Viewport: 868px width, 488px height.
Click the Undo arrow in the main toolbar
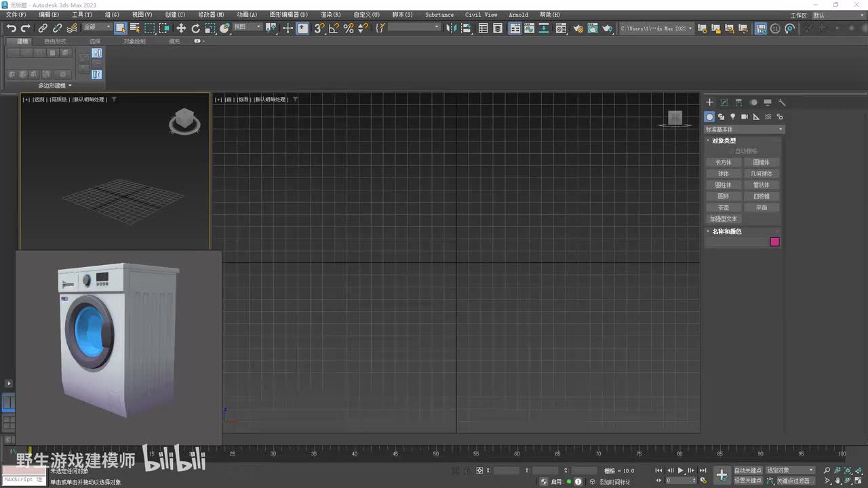pyautogui.click(x=12, y=28)
